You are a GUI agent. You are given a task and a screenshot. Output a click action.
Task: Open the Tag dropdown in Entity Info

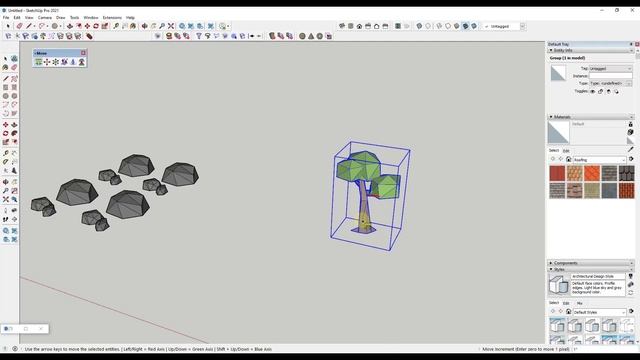coord(611,69)
